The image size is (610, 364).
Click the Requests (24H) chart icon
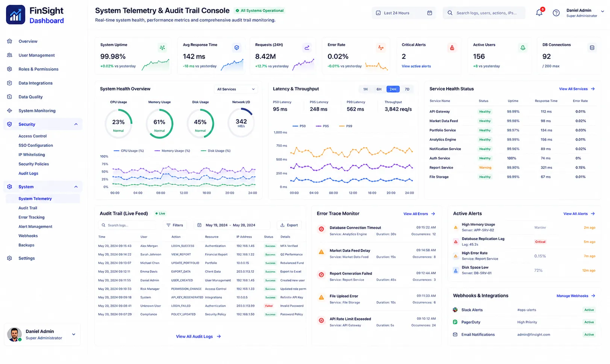pos(307,48)
